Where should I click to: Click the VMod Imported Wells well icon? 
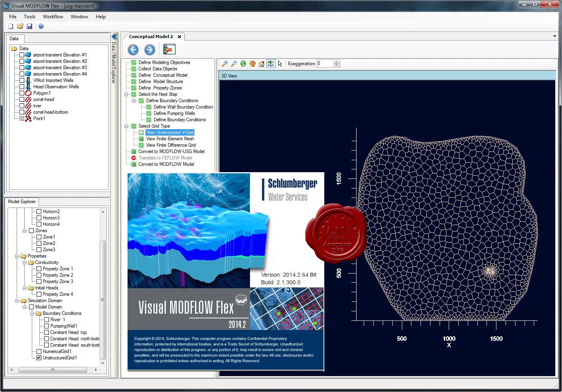point(28,80)
